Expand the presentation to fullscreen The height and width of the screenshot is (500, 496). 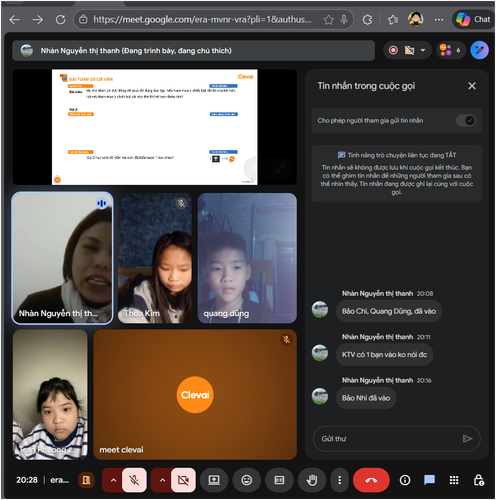tap(281, 168)
